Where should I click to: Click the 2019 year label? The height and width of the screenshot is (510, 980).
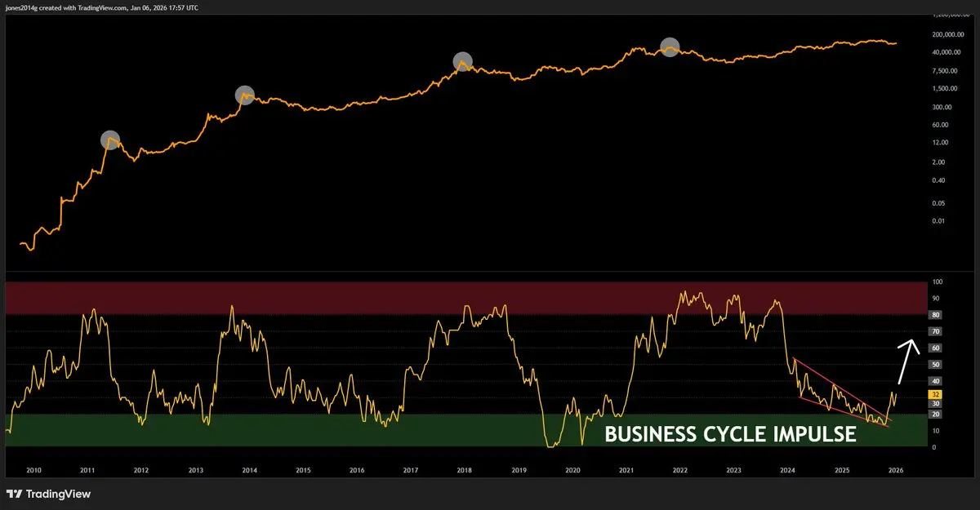[519, 471]
